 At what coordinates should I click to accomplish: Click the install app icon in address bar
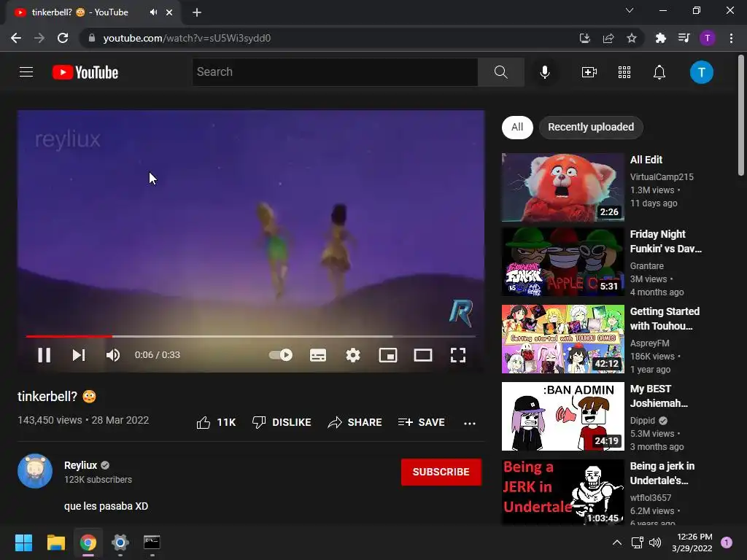coord(585,38)
